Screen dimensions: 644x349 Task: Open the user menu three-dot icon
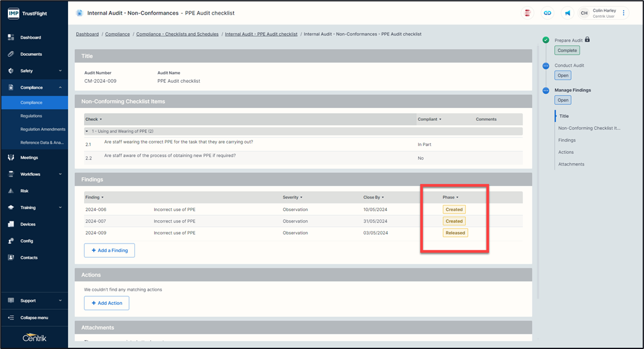(x=624, y=13)
